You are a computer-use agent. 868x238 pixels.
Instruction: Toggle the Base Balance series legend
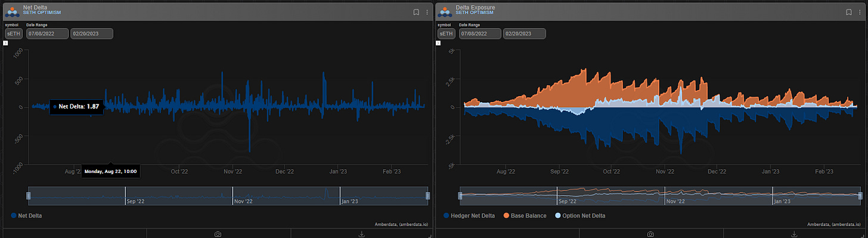[525, 215]
